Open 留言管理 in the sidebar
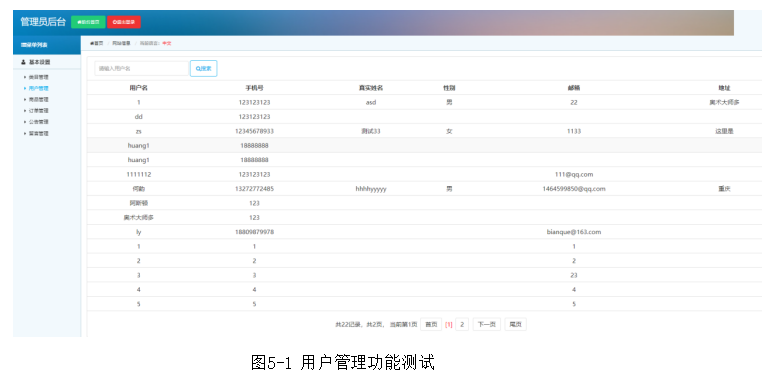The height and width of the screenshot is (375, 762). tap(38, 133)
